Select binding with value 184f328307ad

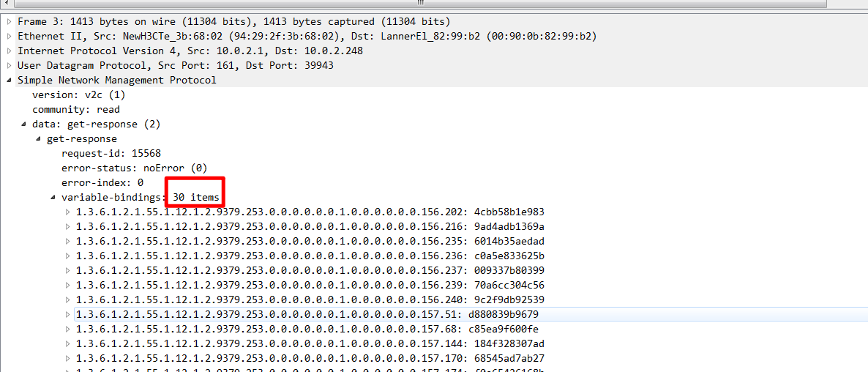(310, 343)
